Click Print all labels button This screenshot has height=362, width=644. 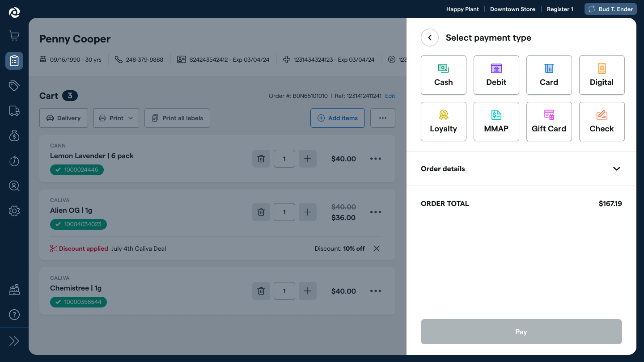177,118
